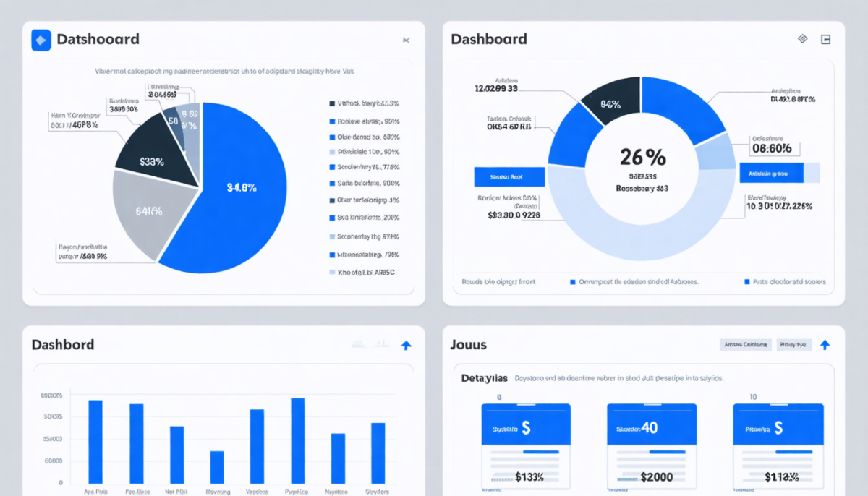
Task: Click the sixth bar, the tallest on the right side
Action: click(x=297, y=440)
